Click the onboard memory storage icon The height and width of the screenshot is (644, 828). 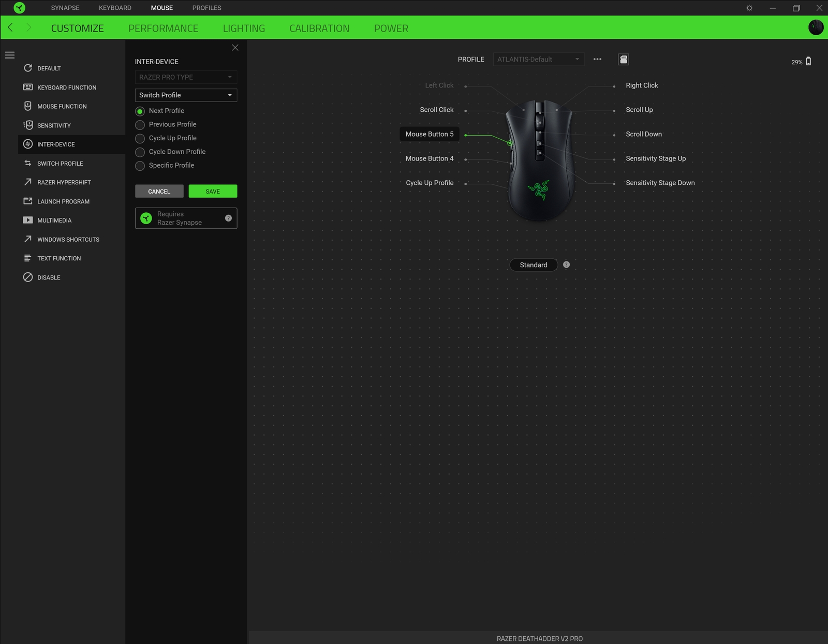624,59
